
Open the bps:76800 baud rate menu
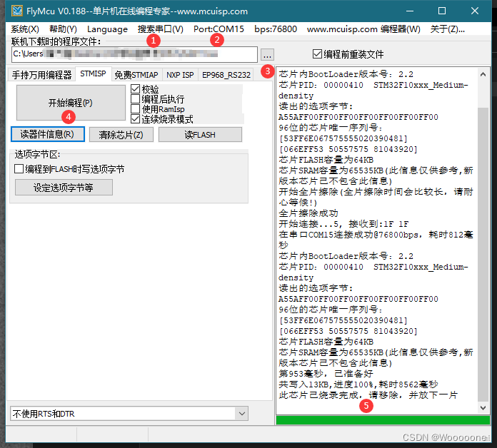point(276,29)
